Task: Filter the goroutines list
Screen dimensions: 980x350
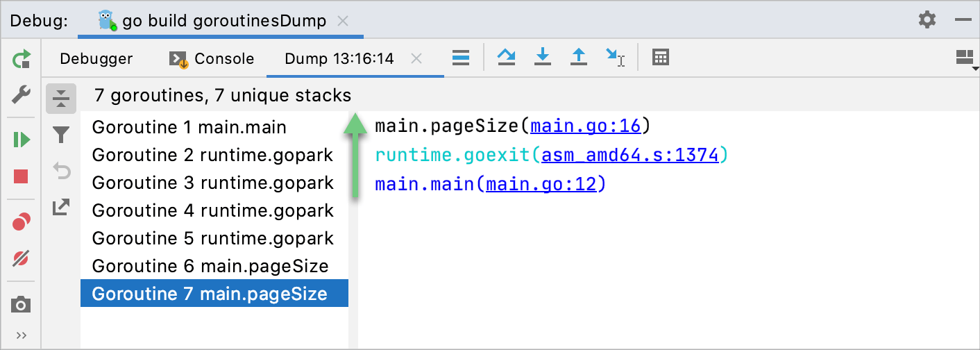Action: 61,134
